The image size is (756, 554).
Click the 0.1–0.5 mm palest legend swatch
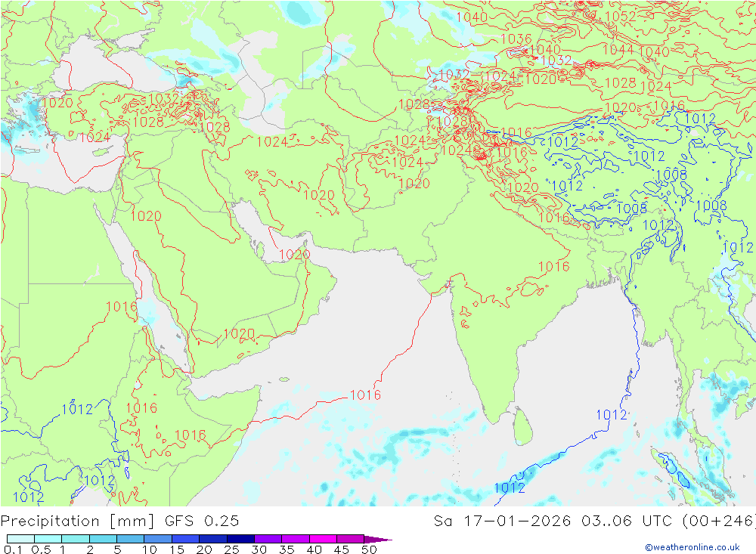pyautogui.click(x=20, y=539)
